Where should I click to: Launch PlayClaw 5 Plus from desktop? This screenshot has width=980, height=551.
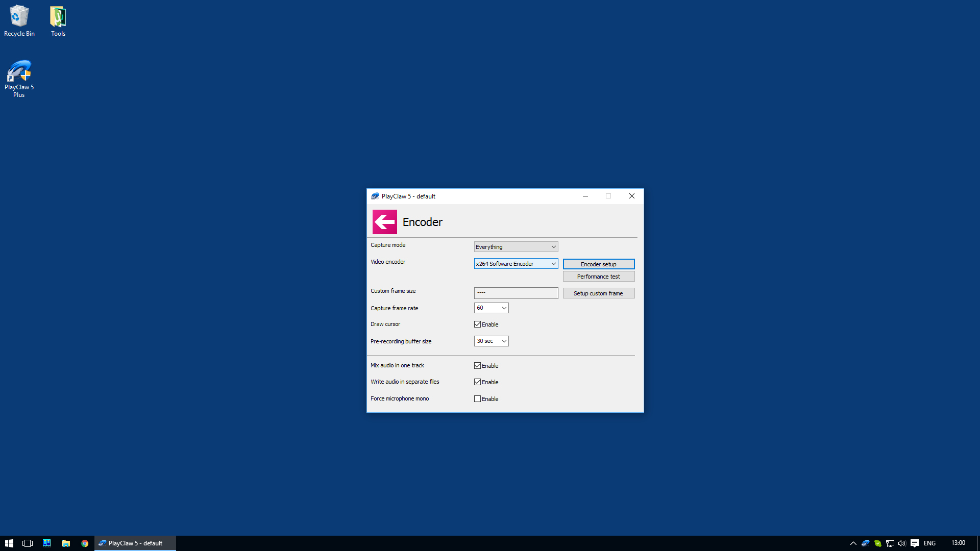[x=19, y=71]
